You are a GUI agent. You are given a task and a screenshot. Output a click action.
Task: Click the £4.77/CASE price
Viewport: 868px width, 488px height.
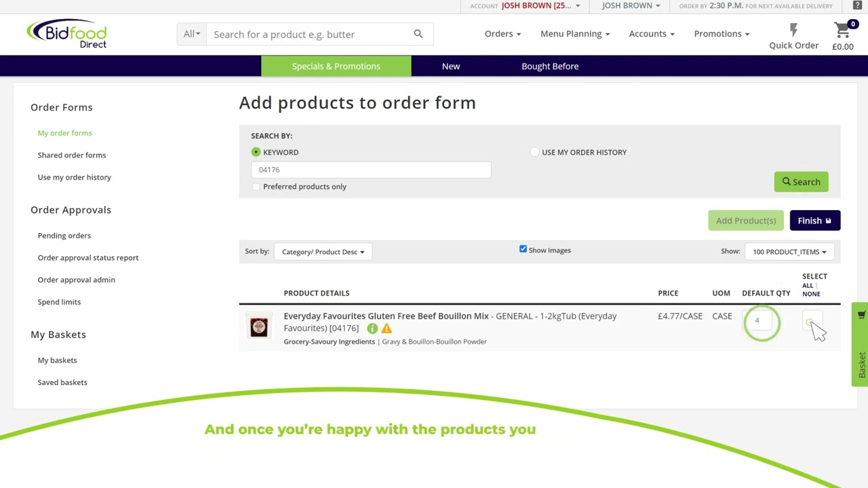click(x=680, y=316)
